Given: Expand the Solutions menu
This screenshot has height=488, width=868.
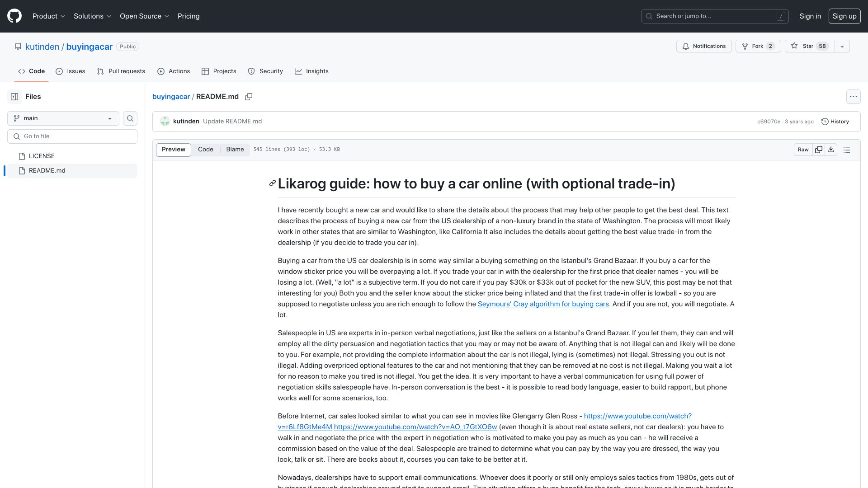Looking at the screenshot, I should (x=92, y=16).
